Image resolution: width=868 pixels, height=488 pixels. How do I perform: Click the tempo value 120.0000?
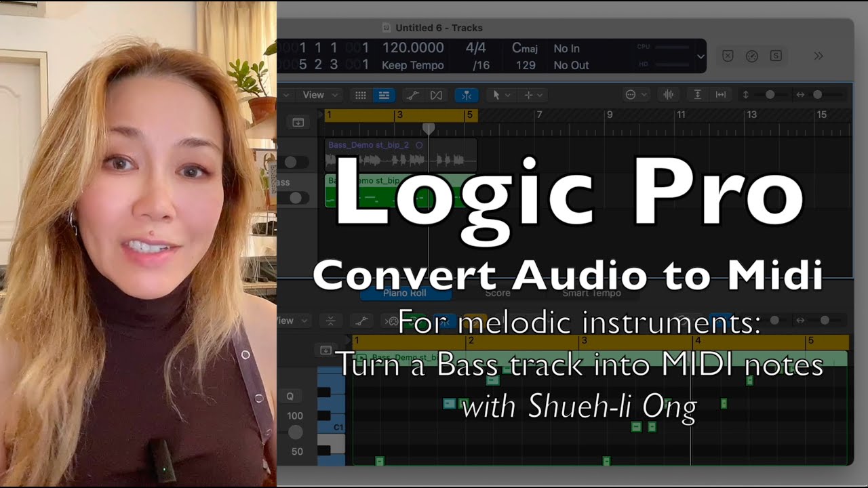click(413, 48)
